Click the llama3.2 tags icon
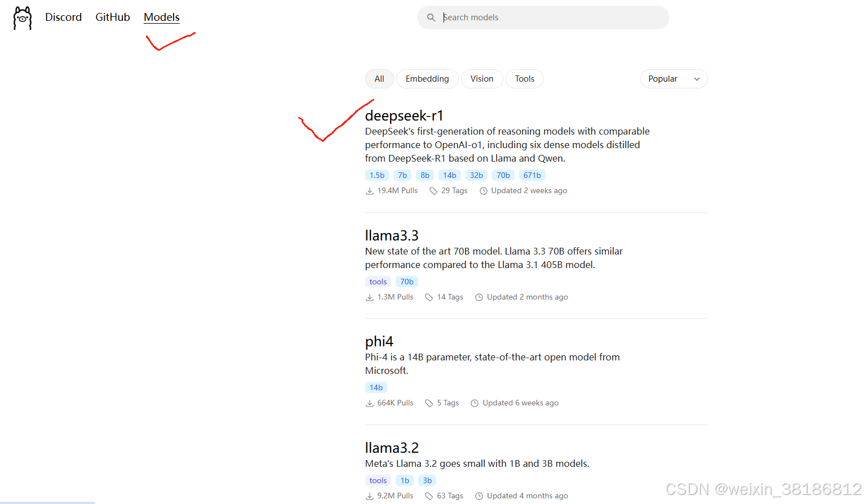The width and height of the screenshot is (864, 504). (429, 496)
